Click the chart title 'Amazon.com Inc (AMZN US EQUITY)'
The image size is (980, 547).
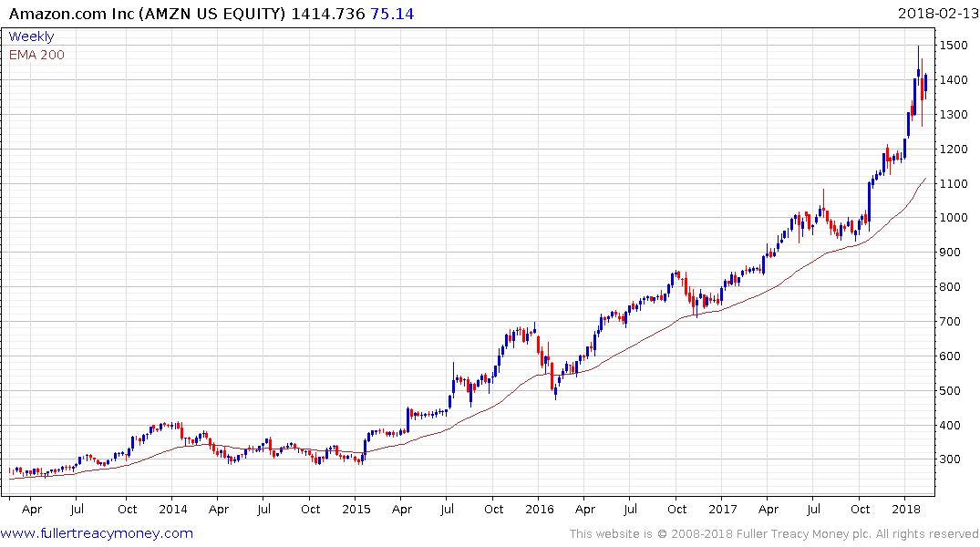click(x=147, y=14)
